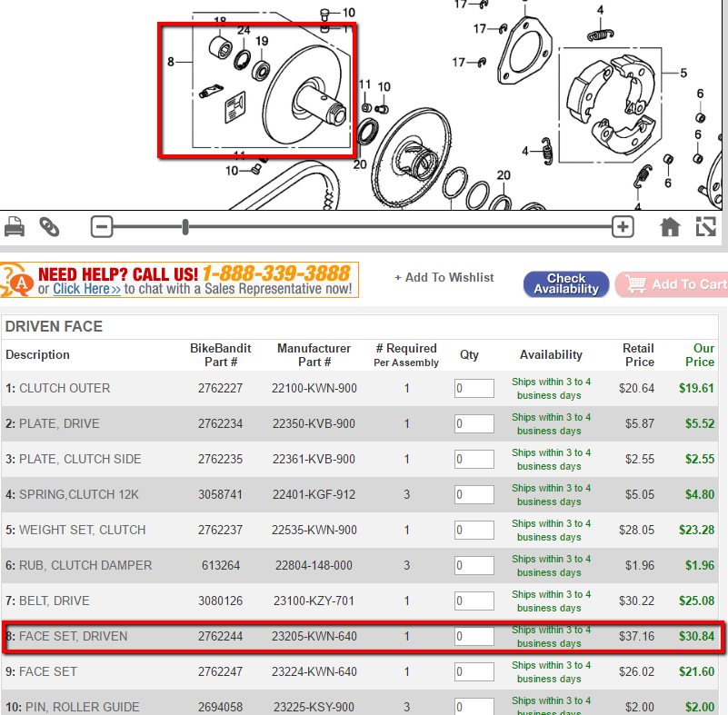
Task: Click quantity field for part 9 FACE SET
Action: (474, 671)
